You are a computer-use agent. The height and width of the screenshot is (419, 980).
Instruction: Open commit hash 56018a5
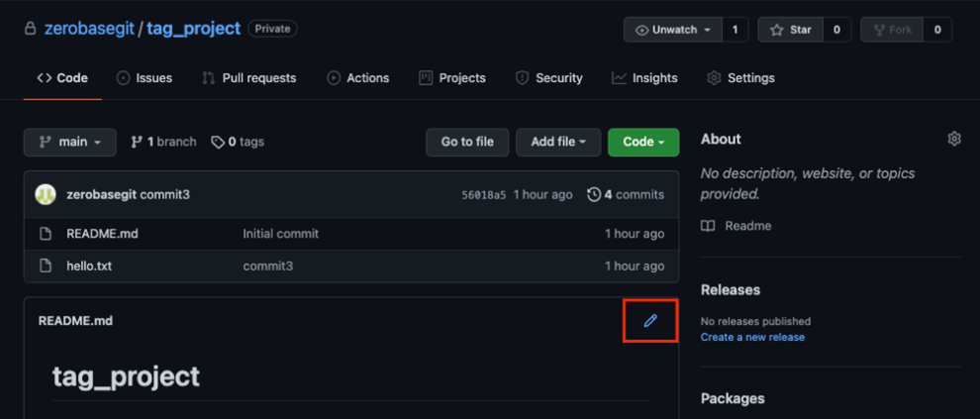[484, 195]
